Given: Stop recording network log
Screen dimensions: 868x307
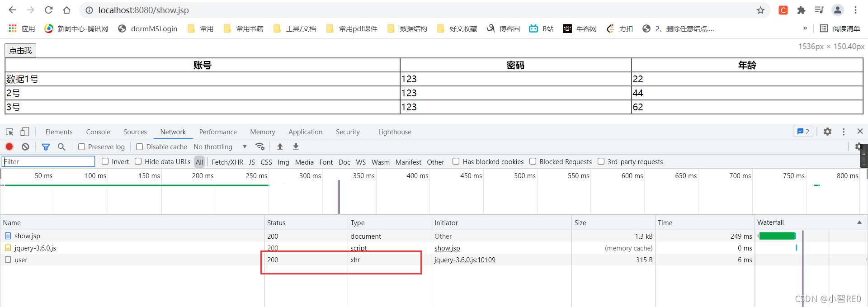Looking at the screenshot, I should point(9,146).
